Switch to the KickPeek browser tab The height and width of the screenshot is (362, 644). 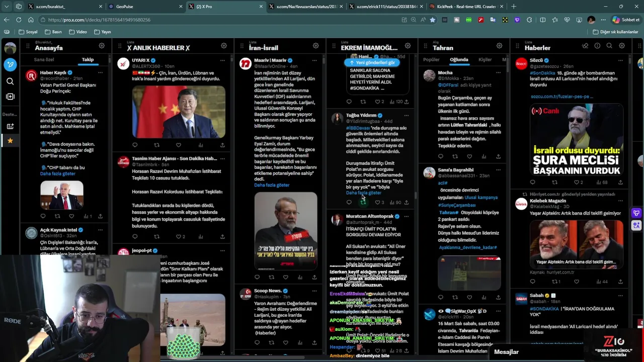pyautogui.click(x=466, y=7)
